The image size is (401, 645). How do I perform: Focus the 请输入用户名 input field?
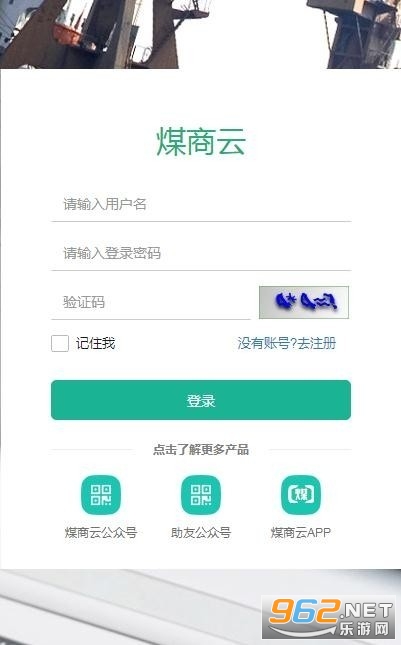pyautogui.click(x=201, y=204)
